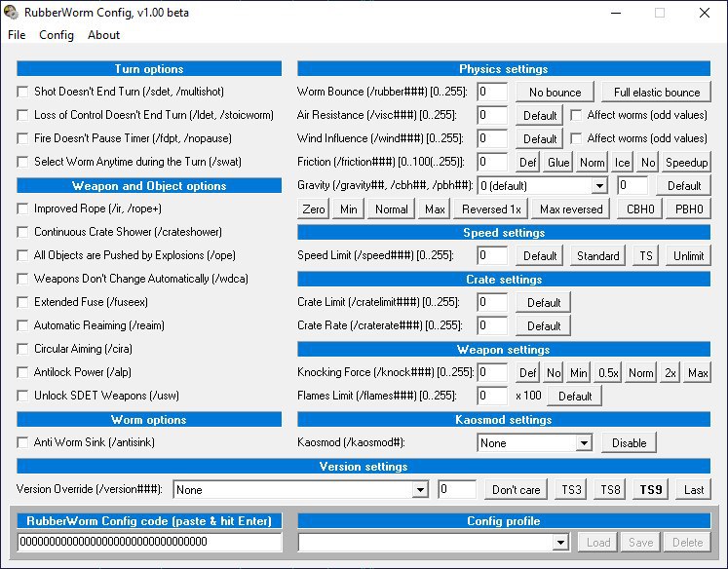This screenshot has width=728, height=569.
Task: Check Weapons Don't Change Automatically
Action: coord(22,279)
